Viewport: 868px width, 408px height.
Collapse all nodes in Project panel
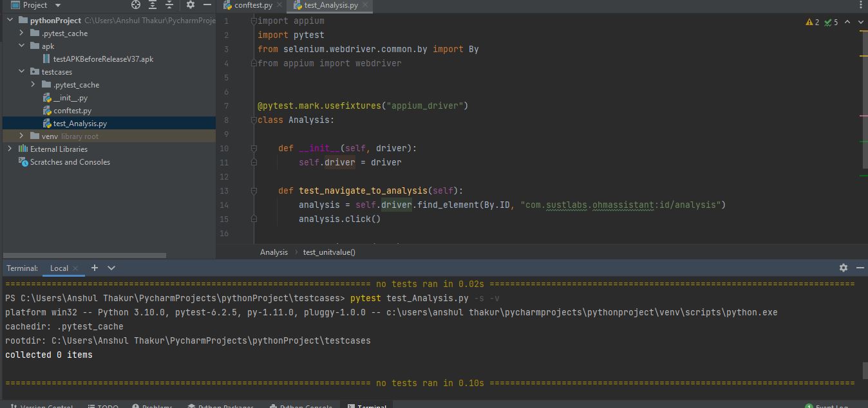point(169,5)
